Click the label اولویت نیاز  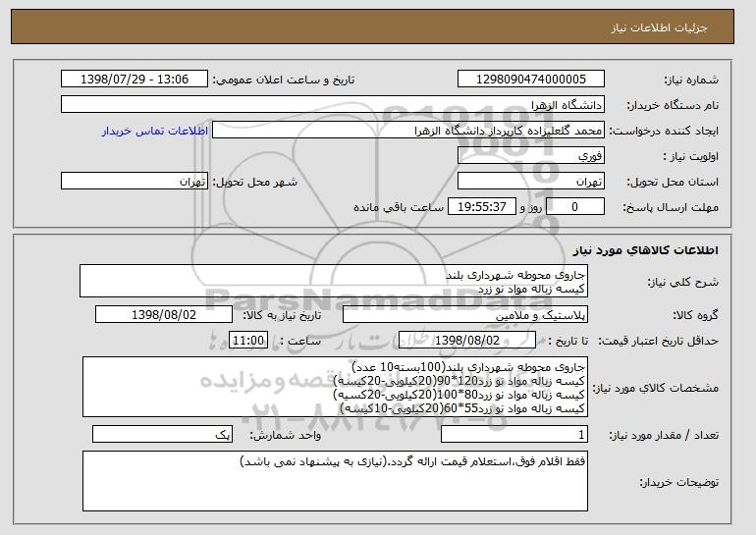coord(691,156)
